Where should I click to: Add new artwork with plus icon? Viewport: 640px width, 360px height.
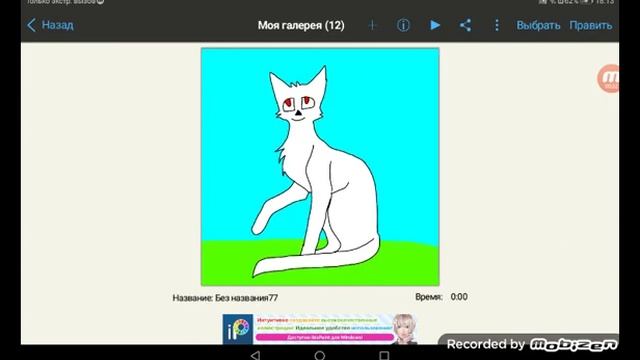(x=372, y=25)
